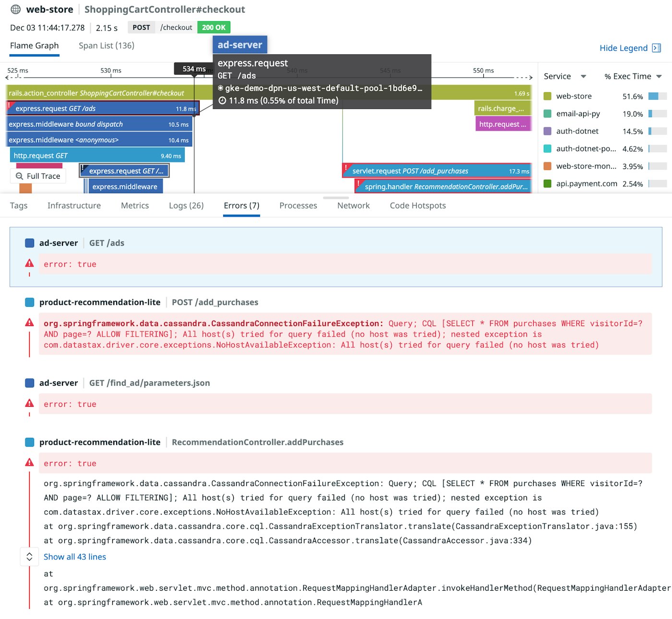Select the express.middleware <anonymous> span
672x619 pixels.
click(x=99, y=140)
